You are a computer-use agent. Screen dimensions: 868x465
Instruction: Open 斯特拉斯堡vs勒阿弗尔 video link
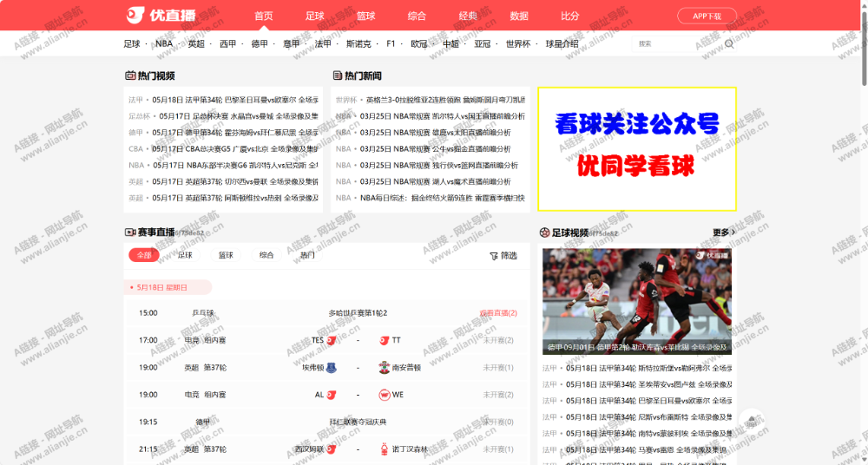pyautogui.click(x=648, y=368)
